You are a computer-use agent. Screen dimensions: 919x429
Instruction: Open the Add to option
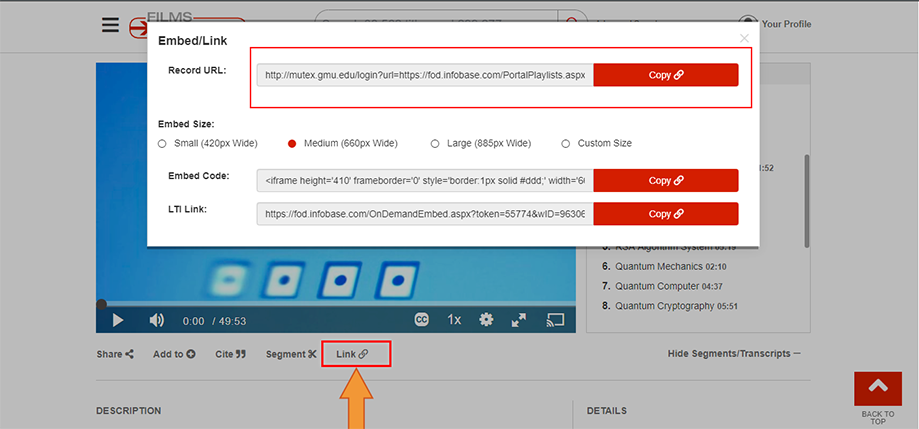click(174, 354)
